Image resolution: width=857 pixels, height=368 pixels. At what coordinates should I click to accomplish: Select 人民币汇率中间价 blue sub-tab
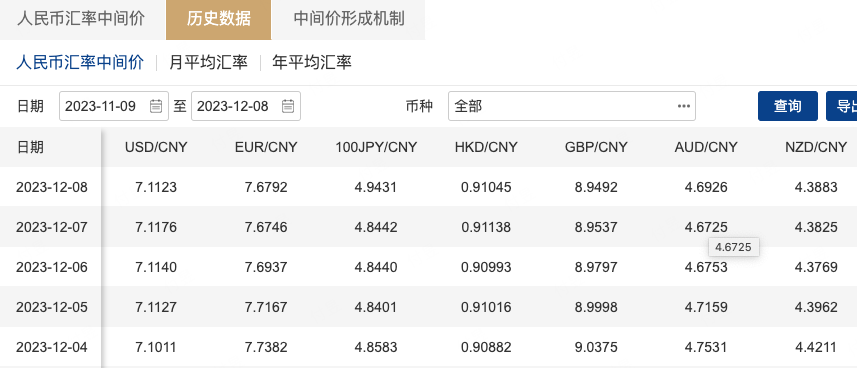coord(80,62)
